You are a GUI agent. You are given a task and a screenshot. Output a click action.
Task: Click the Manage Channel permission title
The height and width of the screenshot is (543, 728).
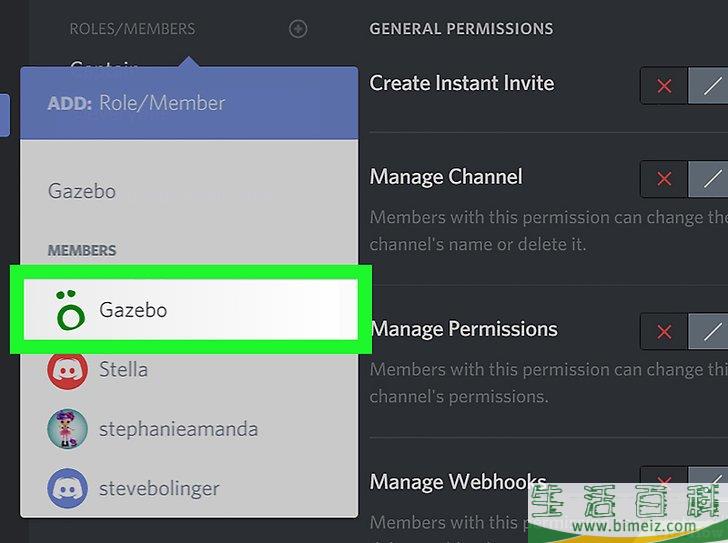pos(446,177)
